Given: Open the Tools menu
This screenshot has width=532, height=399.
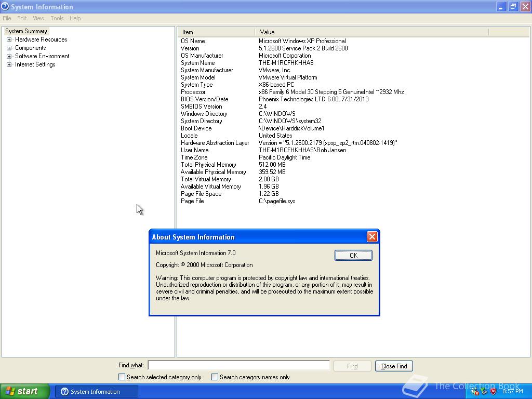Looking at the screenshot, I should (57, 18).
